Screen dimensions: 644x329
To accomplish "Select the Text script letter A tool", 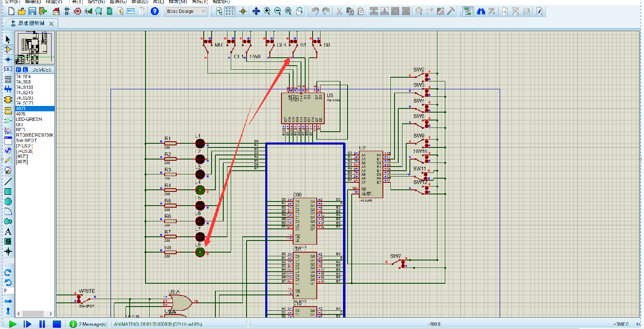I will point(8,231).
